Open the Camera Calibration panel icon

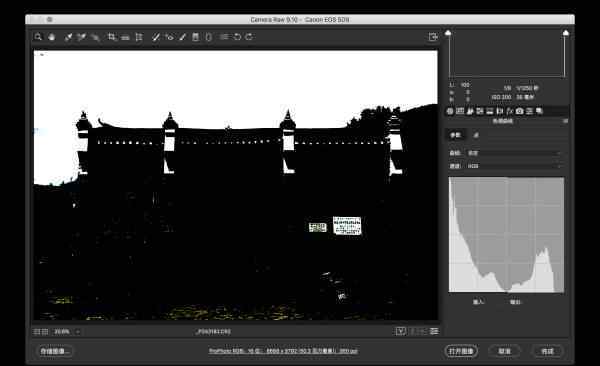(x=519, y=111)
